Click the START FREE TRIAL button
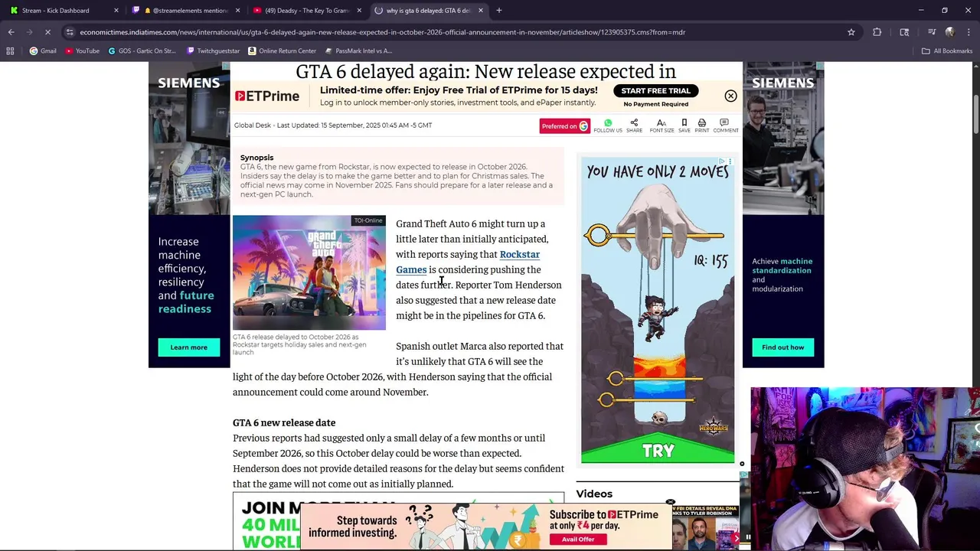The height and width of the screenshot is (551, 980). pos(655,91)
